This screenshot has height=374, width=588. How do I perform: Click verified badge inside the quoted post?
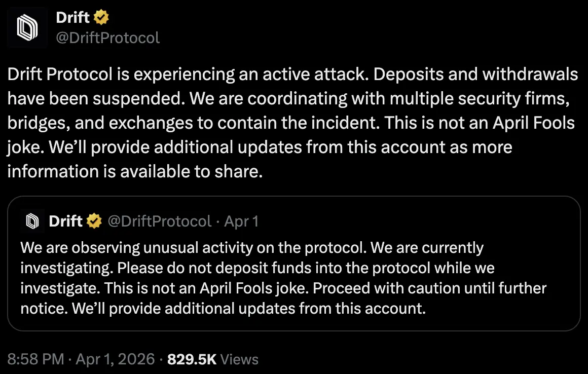[94, 221]
